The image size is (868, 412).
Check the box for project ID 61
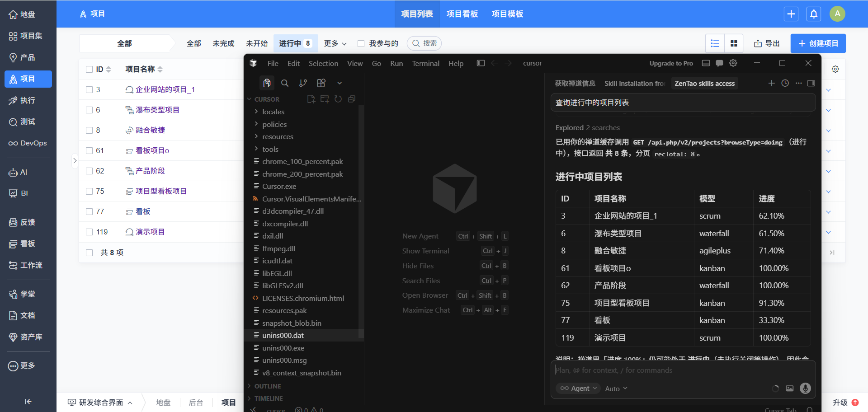pyautogui.click(x=90, y=151)
